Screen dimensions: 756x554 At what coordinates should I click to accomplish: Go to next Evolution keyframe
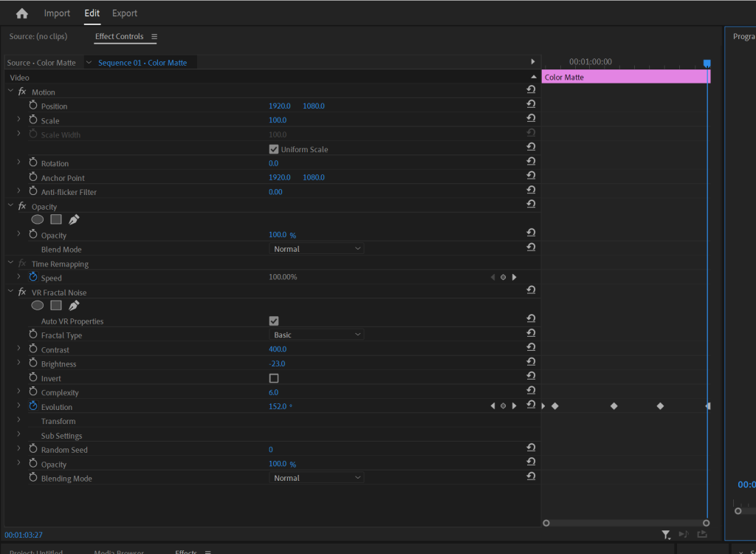(515, 406)
